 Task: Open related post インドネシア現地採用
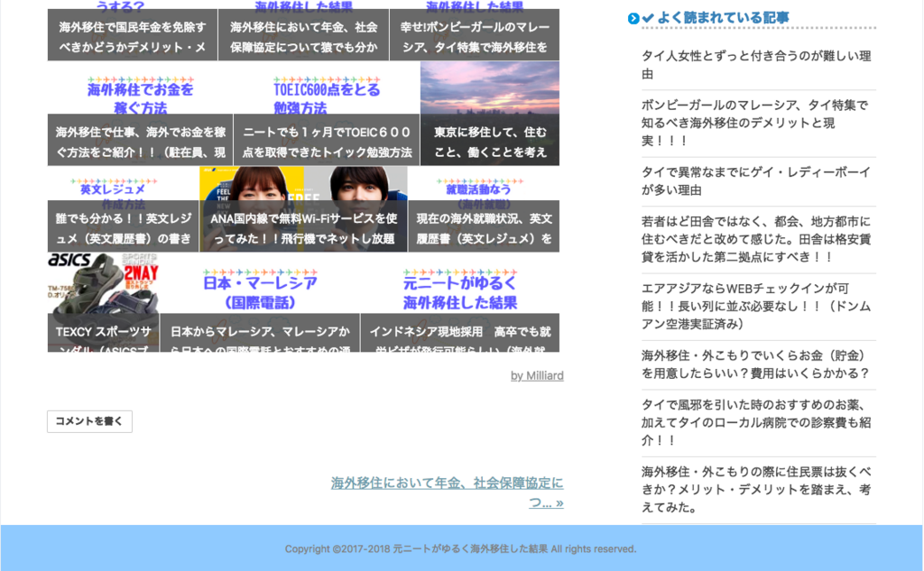[x=460, y=302]
